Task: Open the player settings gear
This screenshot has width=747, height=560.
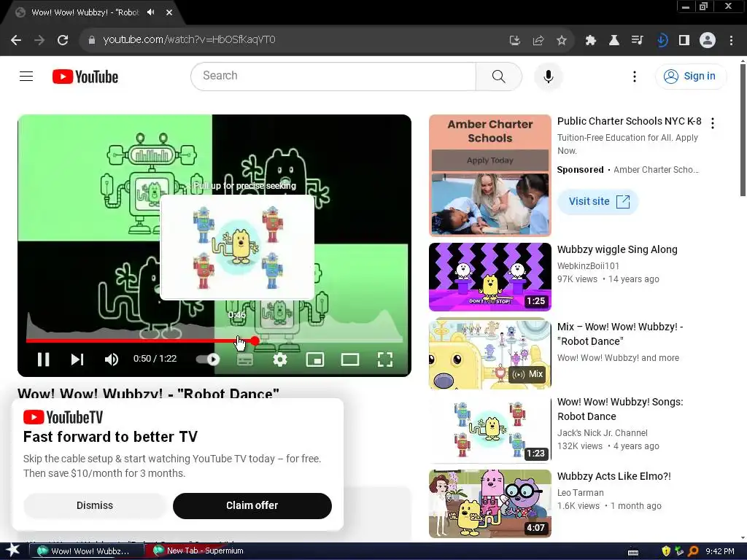Action: pos(280,359)
